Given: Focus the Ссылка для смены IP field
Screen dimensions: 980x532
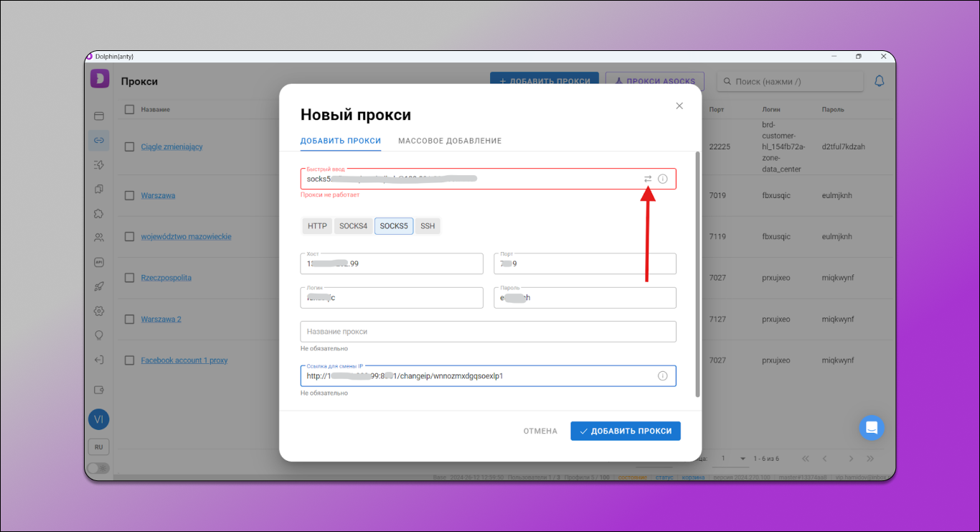Looking at the screenshot, I should coord(488,375).
